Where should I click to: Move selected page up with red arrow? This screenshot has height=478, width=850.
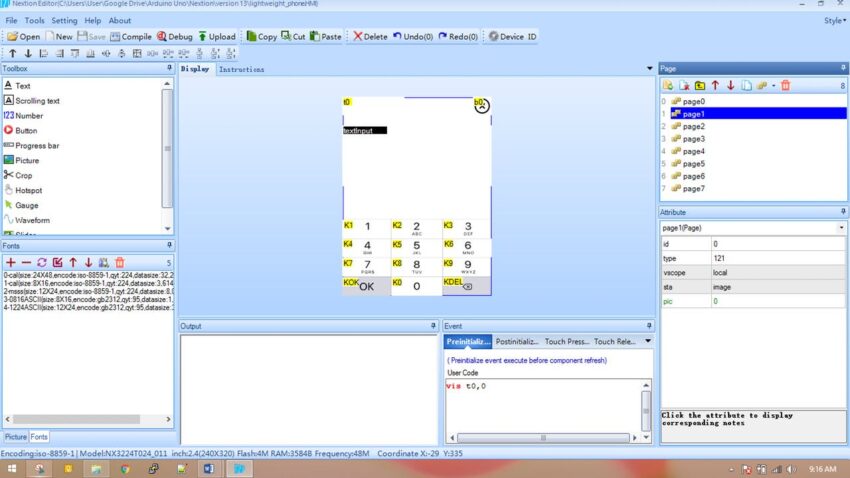pos(715,86)
